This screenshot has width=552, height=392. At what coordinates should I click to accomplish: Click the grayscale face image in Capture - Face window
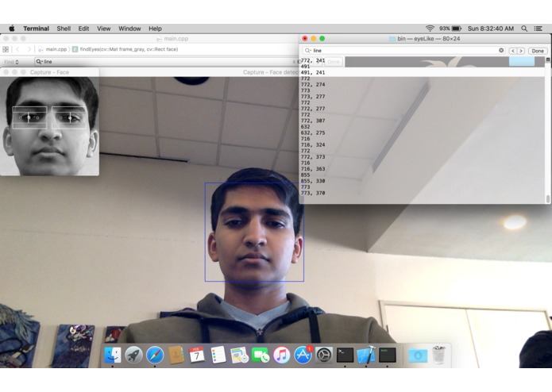(49, 126)
